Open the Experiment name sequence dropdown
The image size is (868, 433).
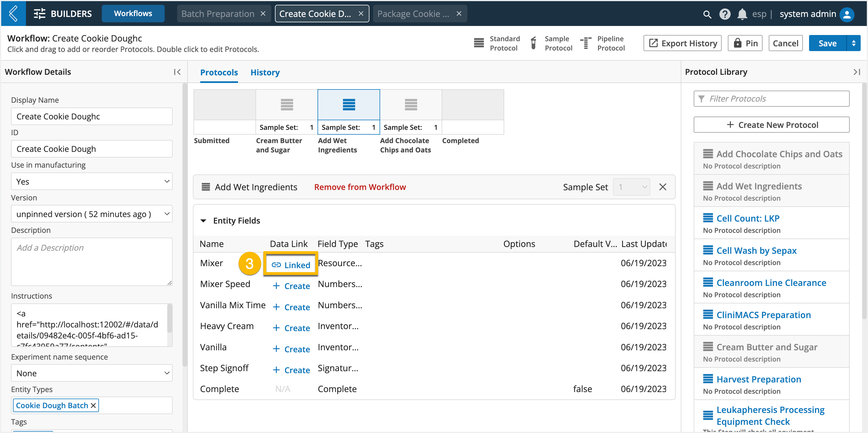pyautogui.click(x=92, y=373)
